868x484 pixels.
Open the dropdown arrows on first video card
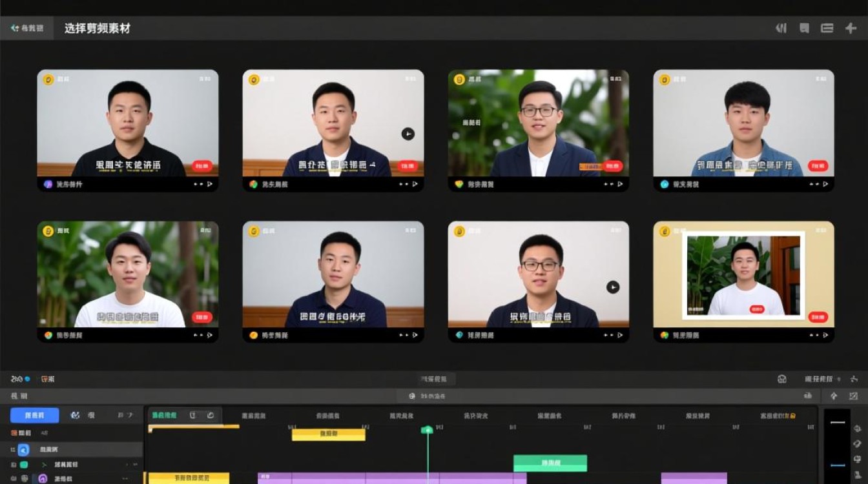coord(203,185)
